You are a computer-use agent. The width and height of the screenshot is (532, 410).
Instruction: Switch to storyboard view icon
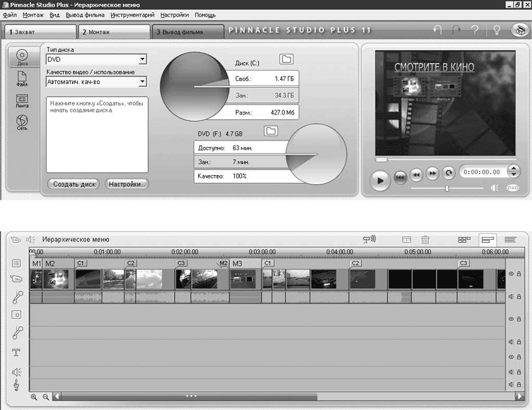(464, 240)
